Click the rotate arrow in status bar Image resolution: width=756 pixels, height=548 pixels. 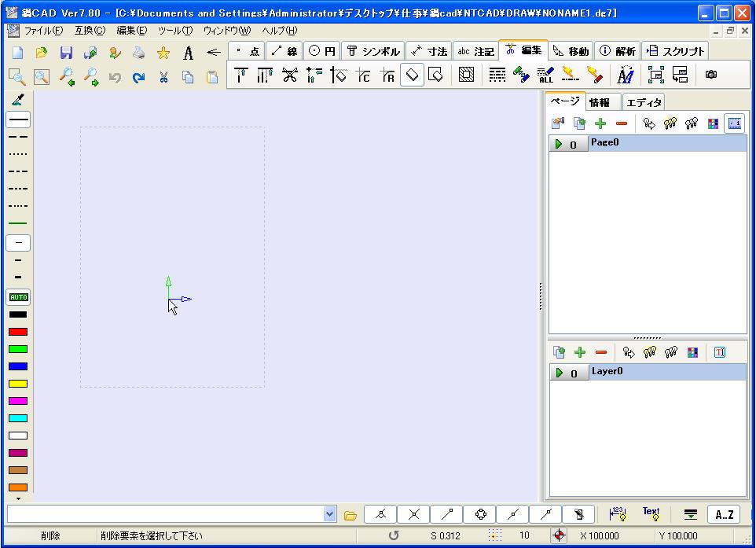pyautogui.click(x=394, y=535)
